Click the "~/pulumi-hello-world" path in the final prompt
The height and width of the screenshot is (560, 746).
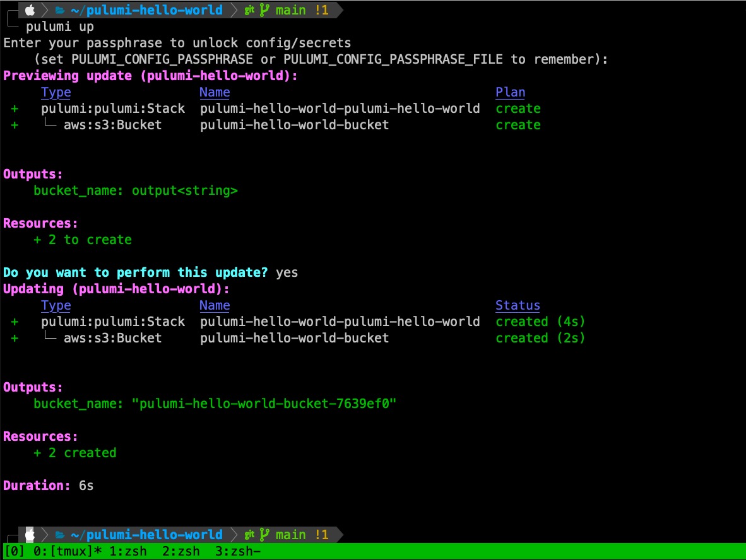click(x=146, y=535)
